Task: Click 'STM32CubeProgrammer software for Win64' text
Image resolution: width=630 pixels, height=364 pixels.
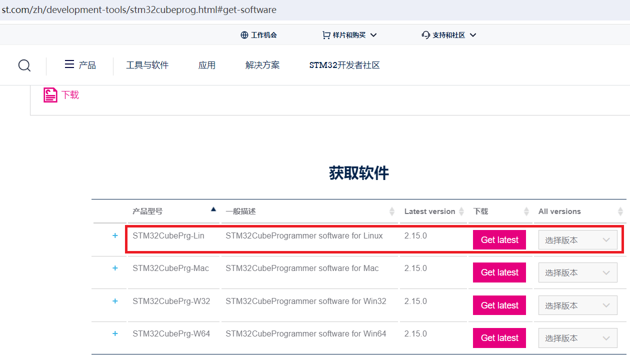Action: (x=306, y=333)
